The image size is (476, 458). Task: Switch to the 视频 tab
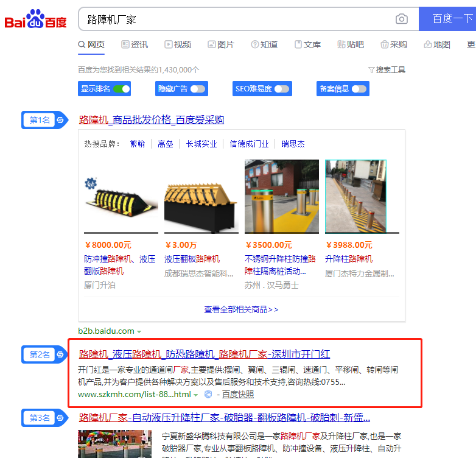(x=178, y=44)
